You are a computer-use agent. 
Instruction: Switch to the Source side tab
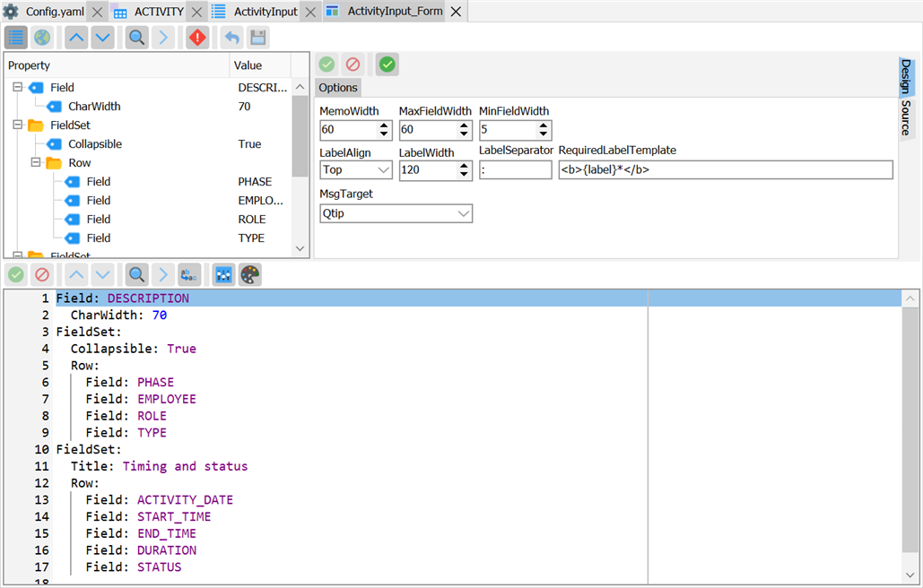(x=906, y=117)
